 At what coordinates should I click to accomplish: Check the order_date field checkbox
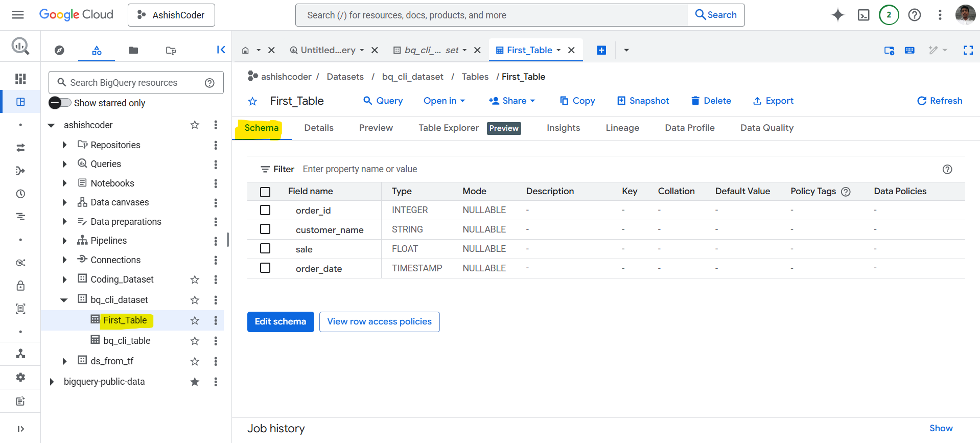[x=265, y=268]
